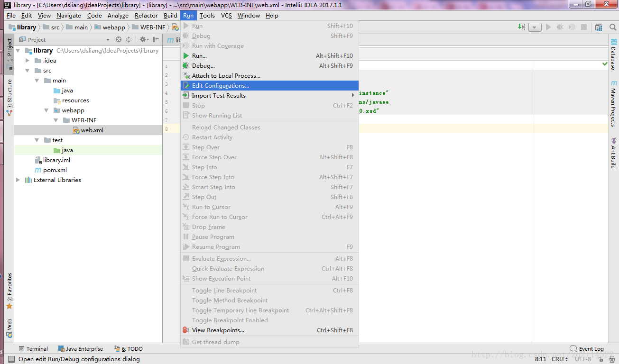
Task: Choose Edit Configurations... from Run menu
Action: 269,85
